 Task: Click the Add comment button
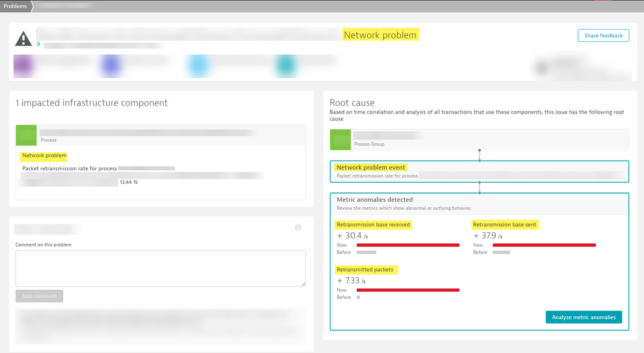39,296
